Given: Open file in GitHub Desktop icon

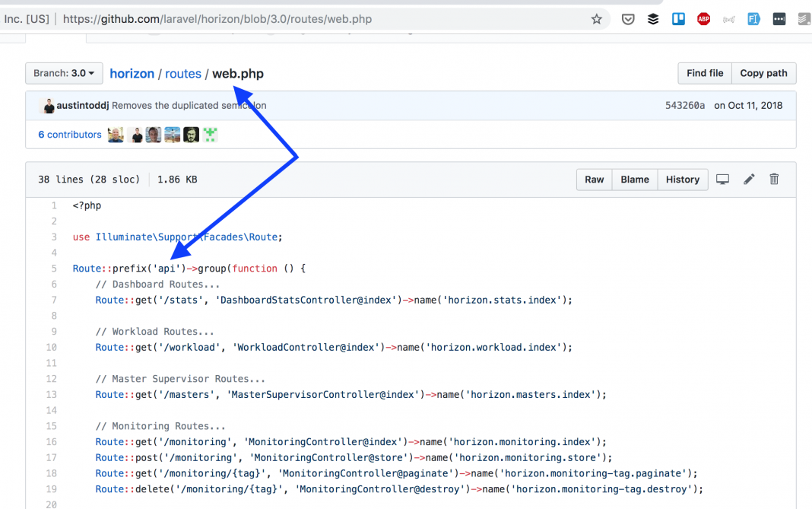Looking at the screenshot, I should (x=722, y=180).
